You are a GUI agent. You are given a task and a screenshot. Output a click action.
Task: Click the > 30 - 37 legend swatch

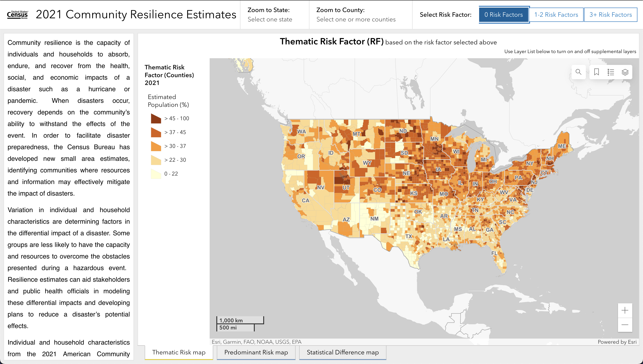(156, 146)
